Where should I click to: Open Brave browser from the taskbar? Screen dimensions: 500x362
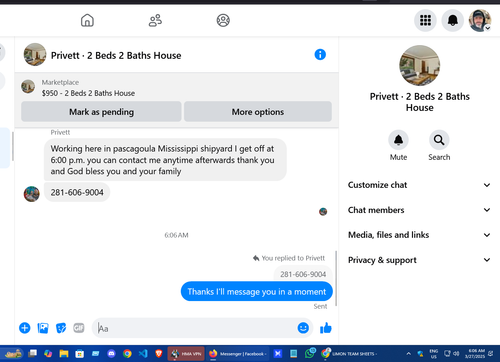(x=159, y=354)
